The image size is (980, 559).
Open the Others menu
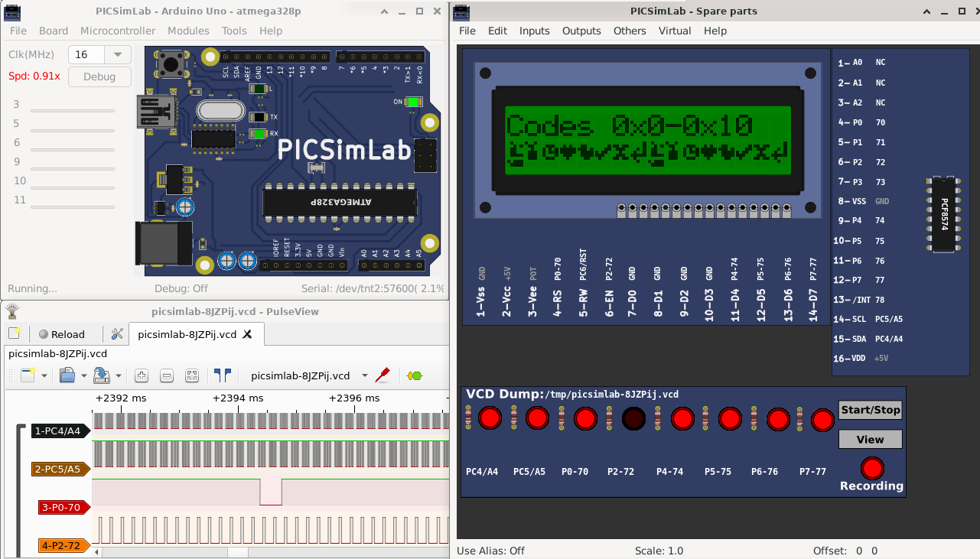pos(630,31)
